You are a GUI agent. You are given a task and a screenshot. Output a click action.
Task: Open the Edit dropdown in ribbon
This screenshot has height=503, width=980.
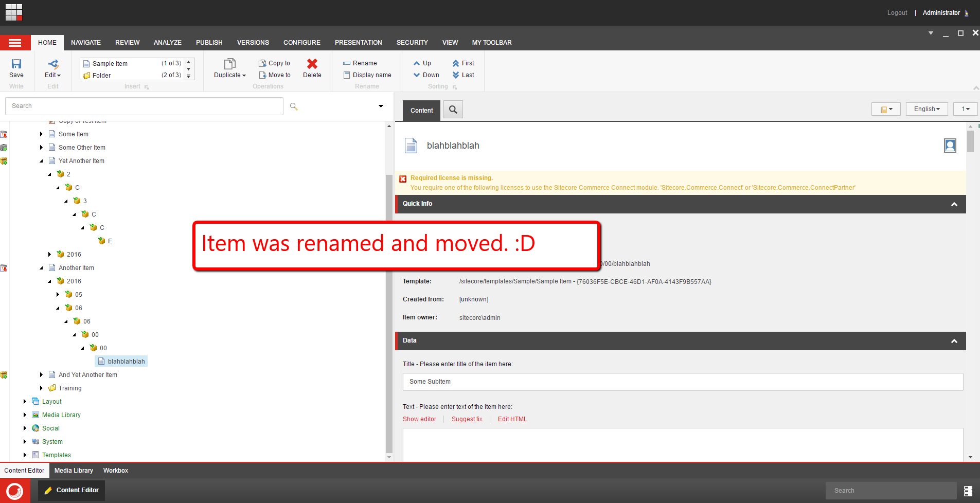click(x=52, y=75)
